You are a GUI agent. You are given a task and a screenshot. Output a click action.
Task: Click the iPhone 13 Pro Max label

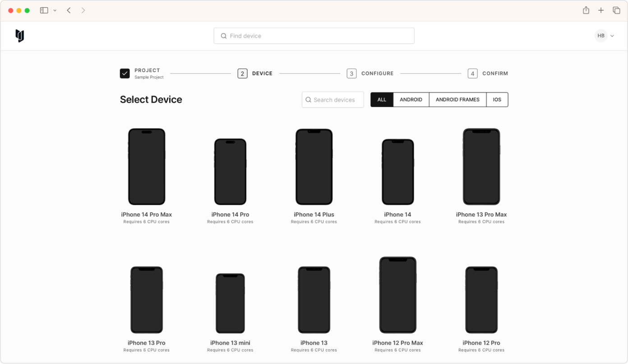click(481, 215)
